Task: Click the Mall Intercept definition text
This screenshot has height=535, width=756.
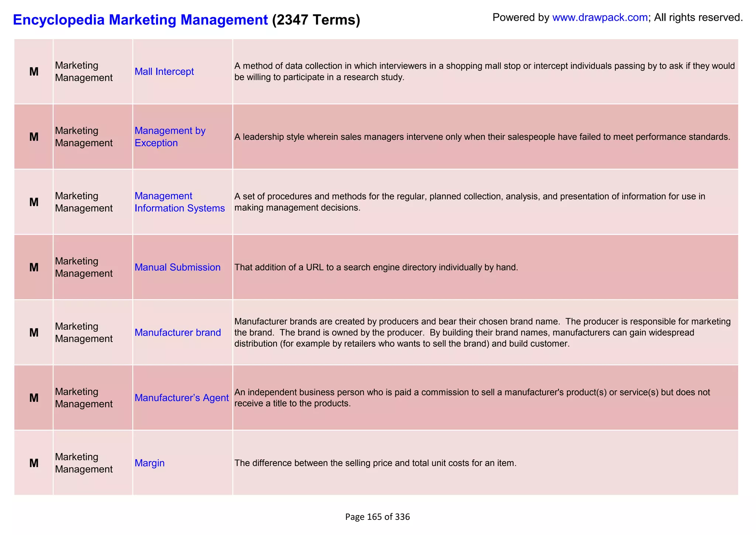Action: pos(484,72)
